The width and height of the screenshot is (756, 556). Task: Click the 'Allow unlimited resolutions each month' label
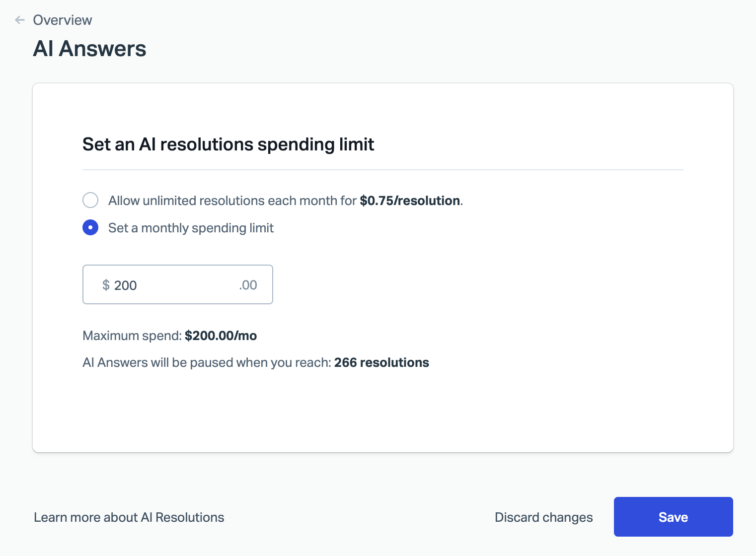(x=232, y=201)
